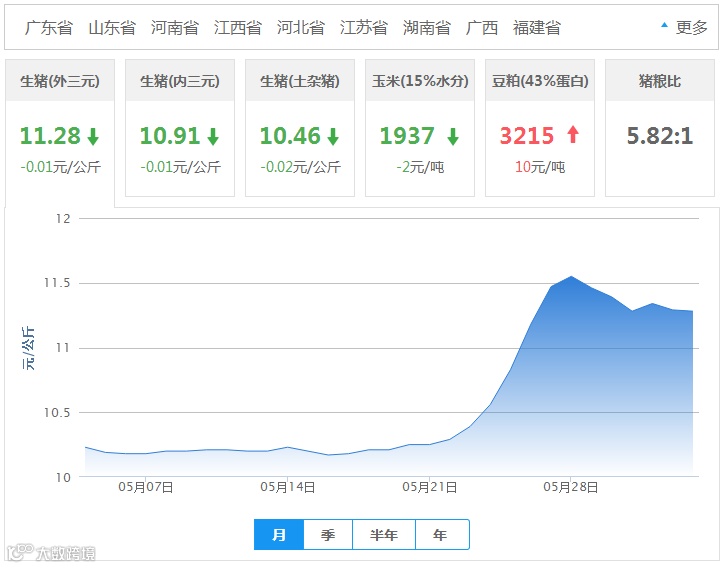The height and width of the screenshot is (568, 722).
Task: Click the 元/公斤 y-axis title
Action: [x=28, y=348]
